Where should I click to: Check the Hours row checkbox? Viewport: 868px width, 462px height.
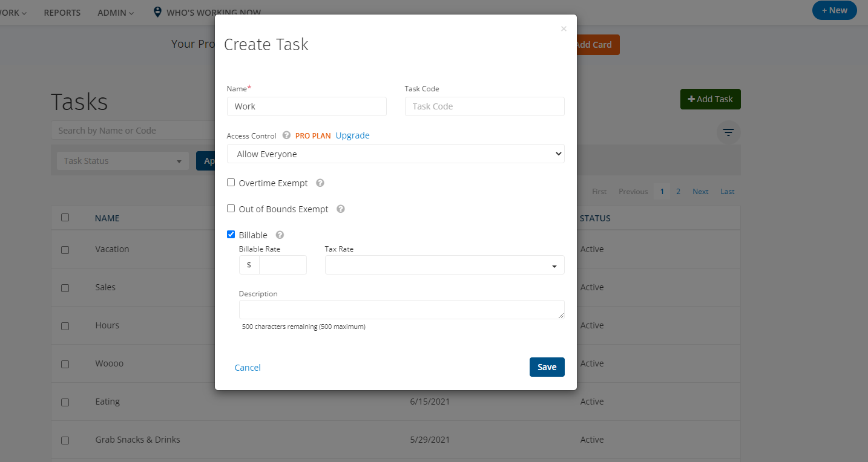(x=65, y=326)
